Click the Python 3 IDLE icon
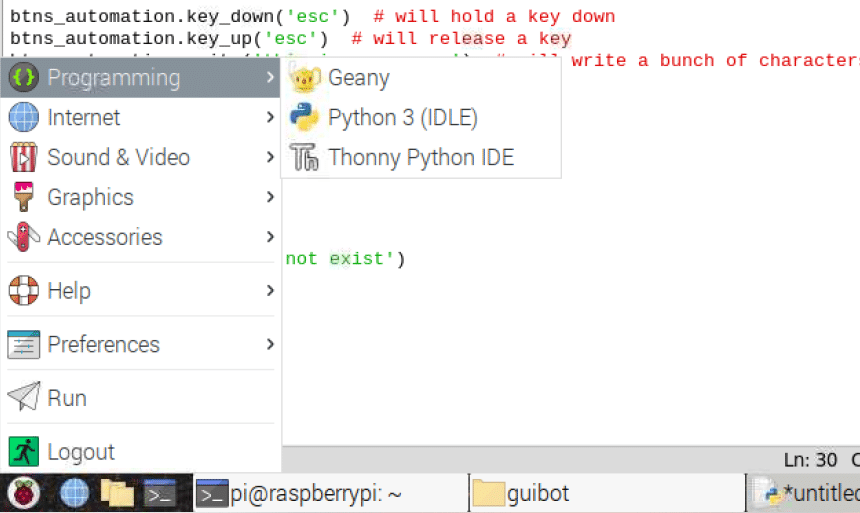860x513 pixels. (304, 118)
